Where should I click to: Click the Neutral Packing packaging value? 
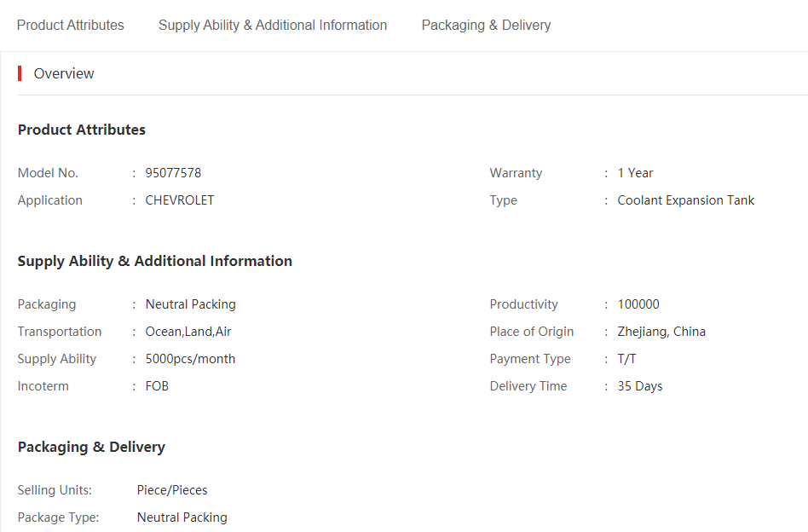(x=191, y=304)
